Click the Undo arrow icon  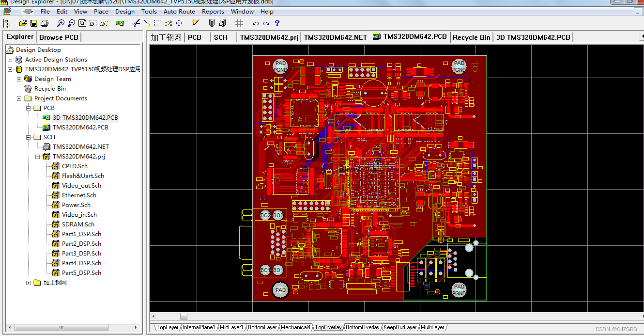pyautogui.click(x=255, y=23)
